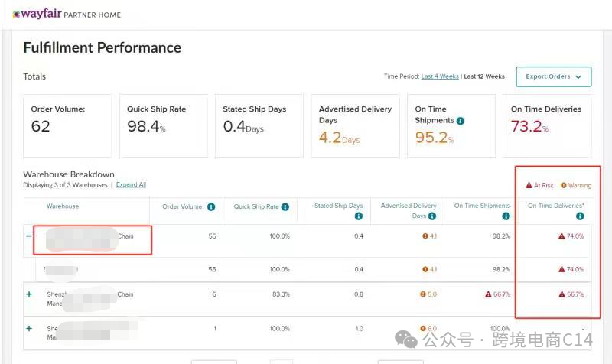The height and width of the screenshot is (364, 612).
Task: Click at-risk icon beside 66.7% On Time Shipments
Action: tap(487, 294)
